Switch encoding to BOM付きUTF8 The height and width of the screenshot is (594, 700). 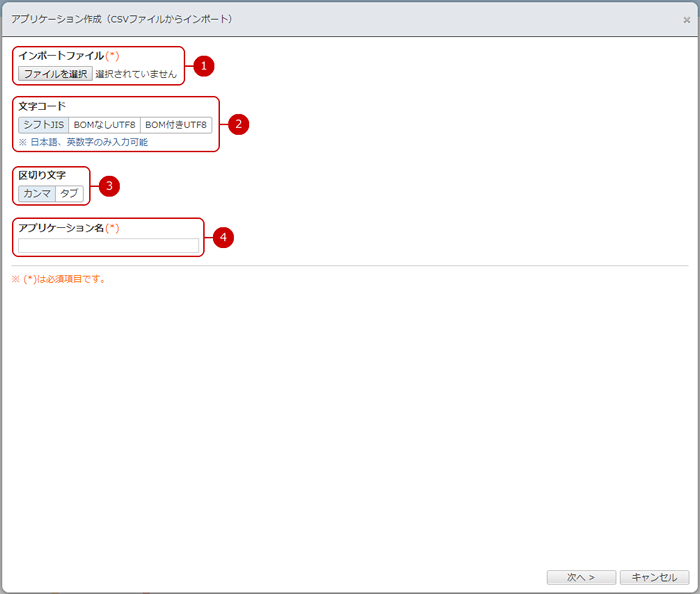coord(176,125)
